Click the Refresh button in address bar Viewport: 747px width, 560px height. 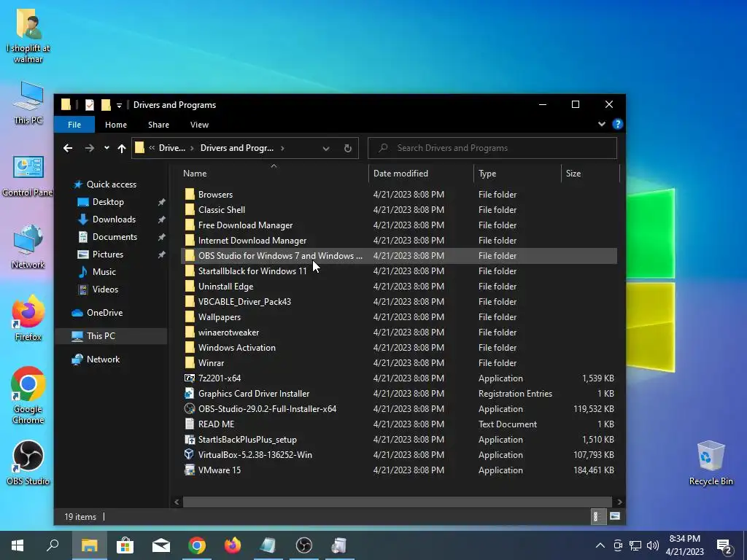(348, 148)
